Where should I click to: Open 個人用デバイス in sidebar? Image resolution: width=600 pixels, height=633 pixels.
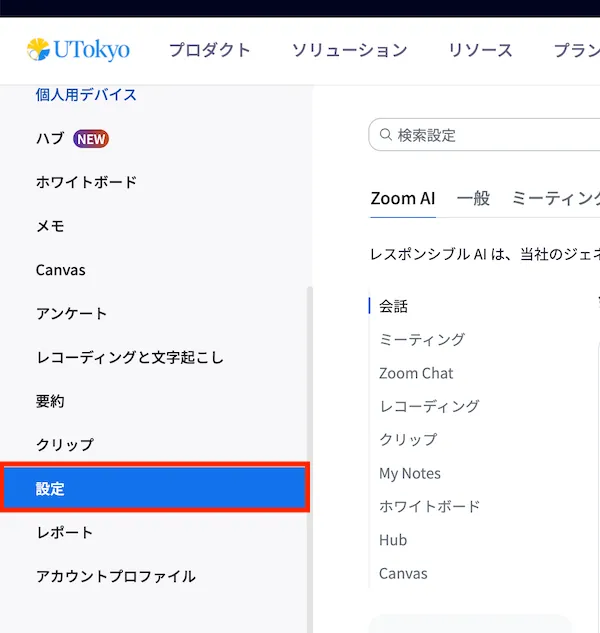(86, 95)
